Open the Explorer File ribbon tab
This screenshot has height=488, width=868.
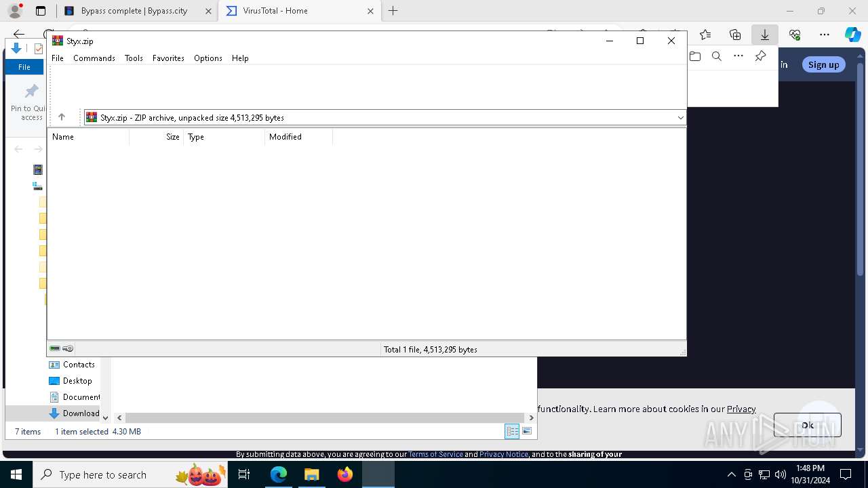pos(24,67)
